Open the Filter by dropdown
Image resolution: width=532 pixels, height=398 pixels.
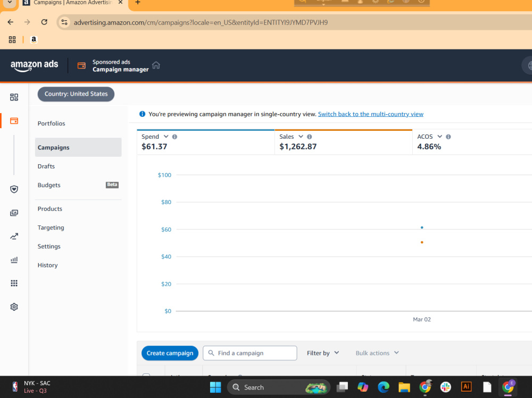323,353
